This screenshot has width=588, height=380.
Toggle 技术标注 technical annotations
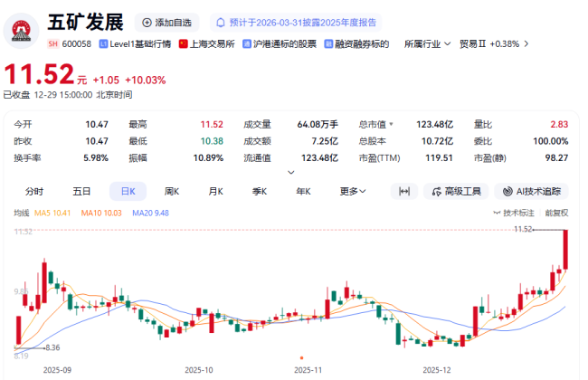coord(514,213)
